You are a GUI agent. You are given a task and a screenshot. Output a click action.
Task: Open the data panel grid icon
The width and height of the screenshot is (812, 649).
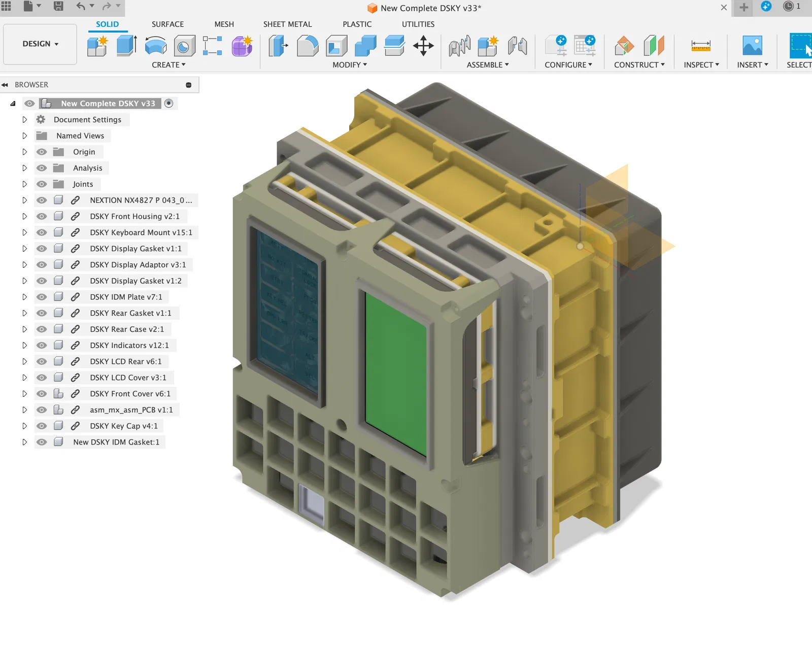point(6,6)
